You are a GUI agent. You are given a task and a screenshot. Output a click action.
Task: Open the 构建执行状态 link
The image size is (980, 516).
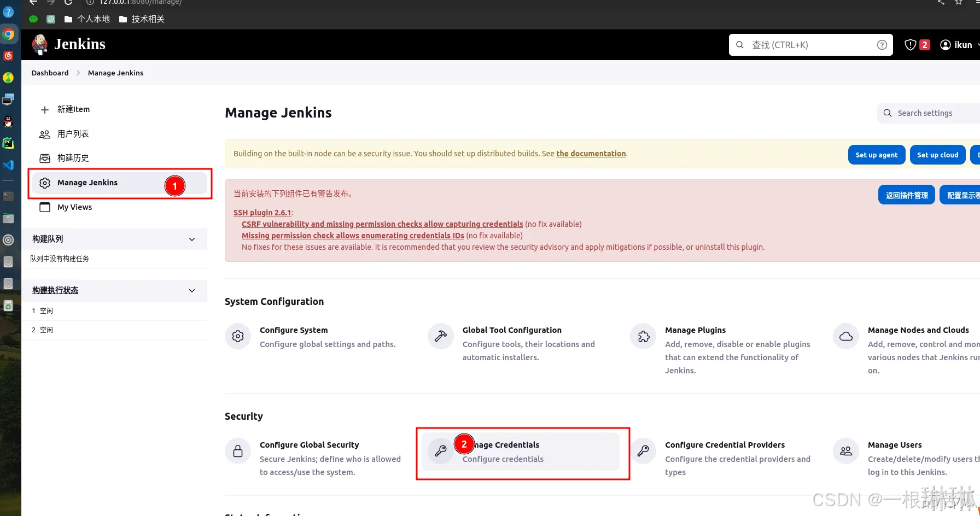[x=55, y=290]
